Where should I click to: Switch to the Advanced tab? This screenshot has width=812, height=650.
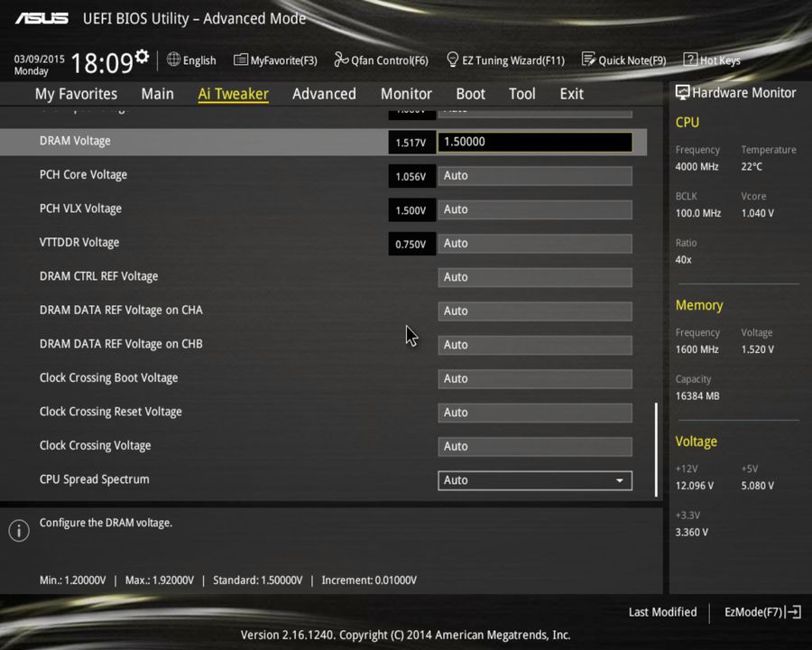tap(324, 93)
